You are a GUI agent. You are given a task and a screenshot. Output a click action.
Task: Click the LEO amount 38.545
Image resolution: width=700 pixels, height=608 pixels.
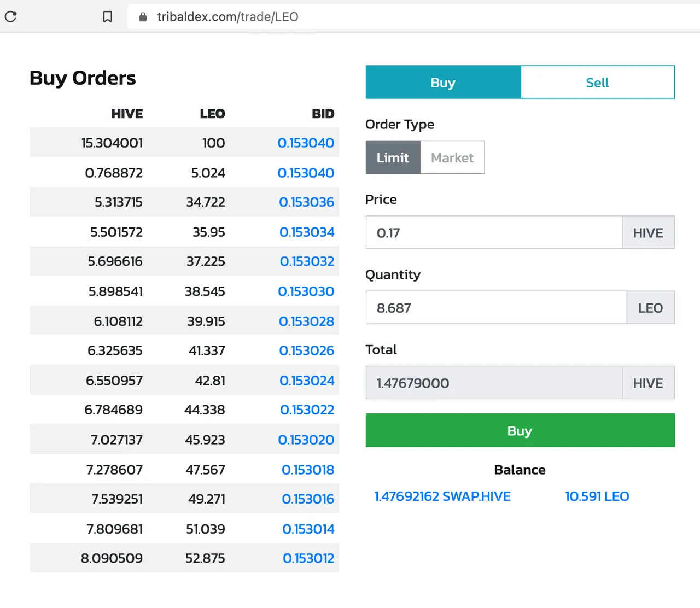click(x=205, y=291)
